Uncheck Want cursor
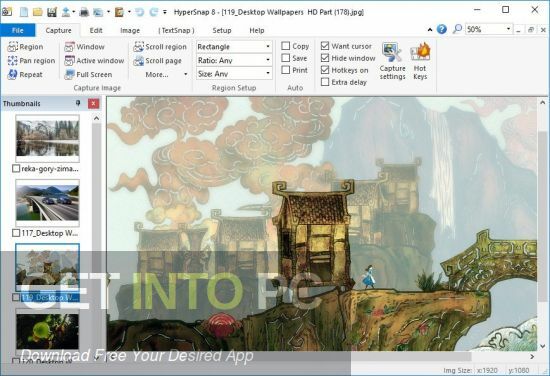This screenshot has width=550, height=376. (x=325, y=46)
